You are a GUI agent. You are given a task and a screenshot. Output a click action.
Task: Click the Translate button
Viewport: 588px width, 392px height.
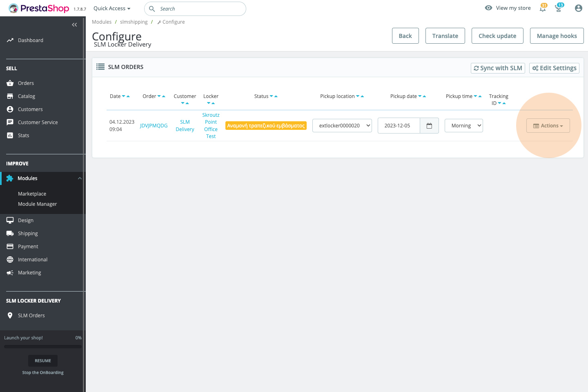click(445, 36)
